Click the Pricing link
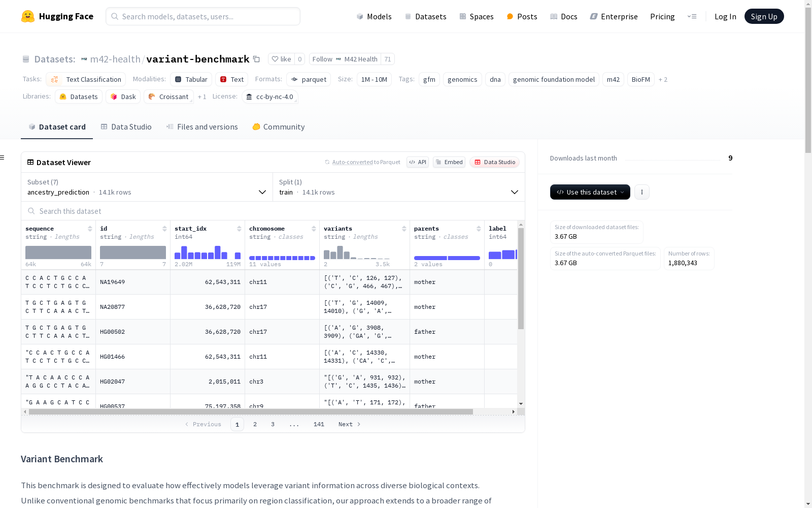 (662, 16)
